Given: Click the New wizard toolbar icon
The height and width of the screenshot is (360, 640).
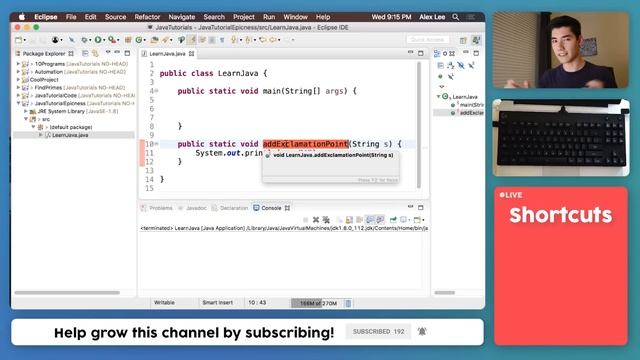Looking at the screenshot, I should [19, 40].
